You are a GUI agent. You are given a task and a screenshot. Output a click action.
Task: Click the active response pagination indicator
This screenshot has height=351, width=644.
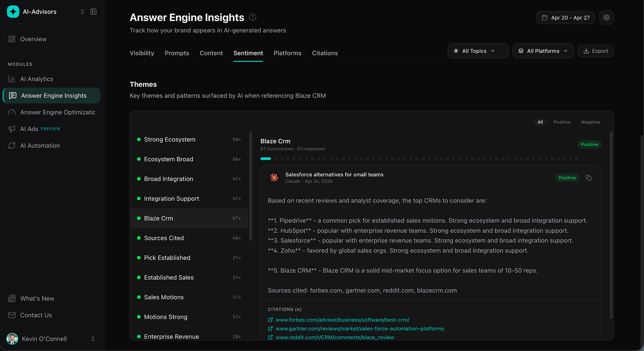pos(265,159)
